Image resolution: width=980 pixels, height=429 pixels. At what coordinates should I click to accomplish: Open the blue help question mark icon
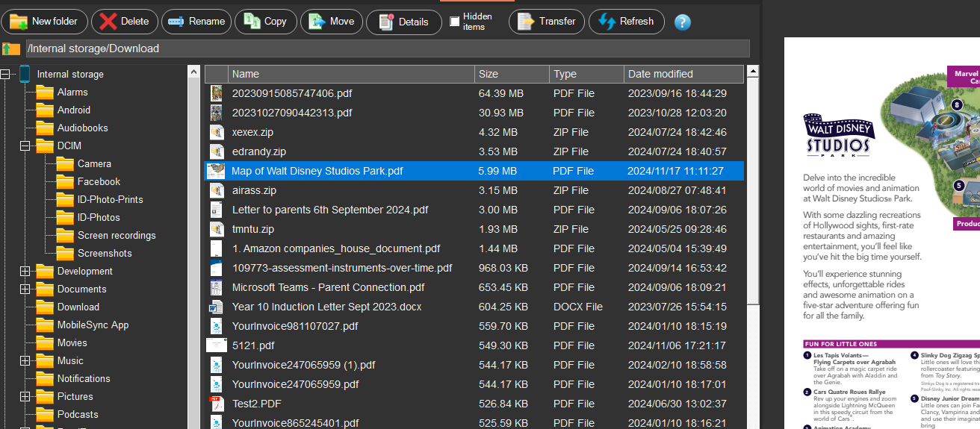pos(682,22)
